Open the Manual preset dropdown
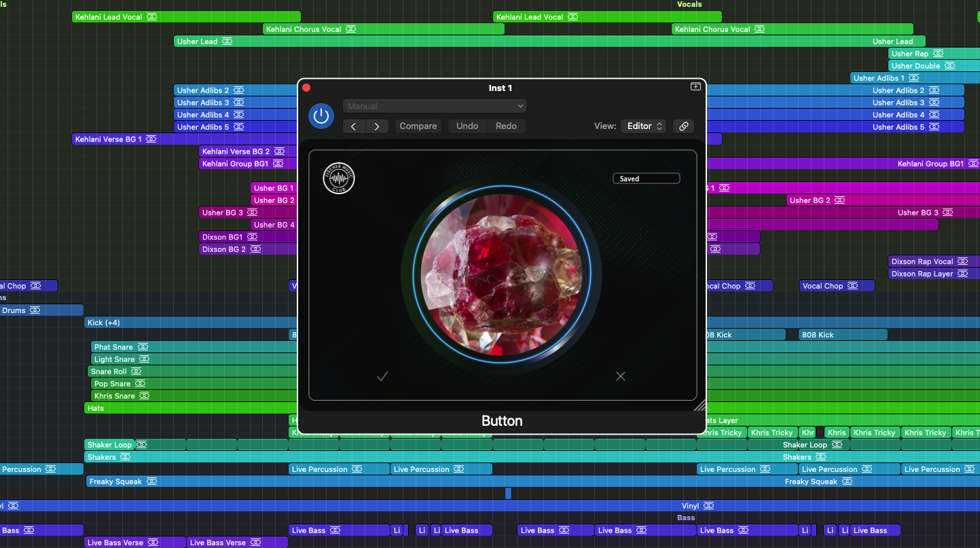The image size is (980, 548). pos(435,106)
